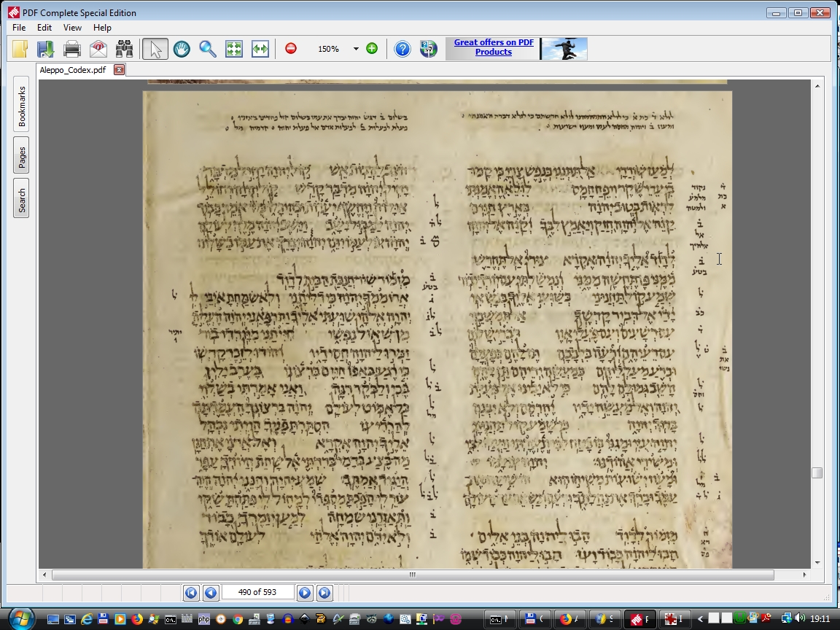Click the vertical scrollbar thumb

tap(817, 473)
